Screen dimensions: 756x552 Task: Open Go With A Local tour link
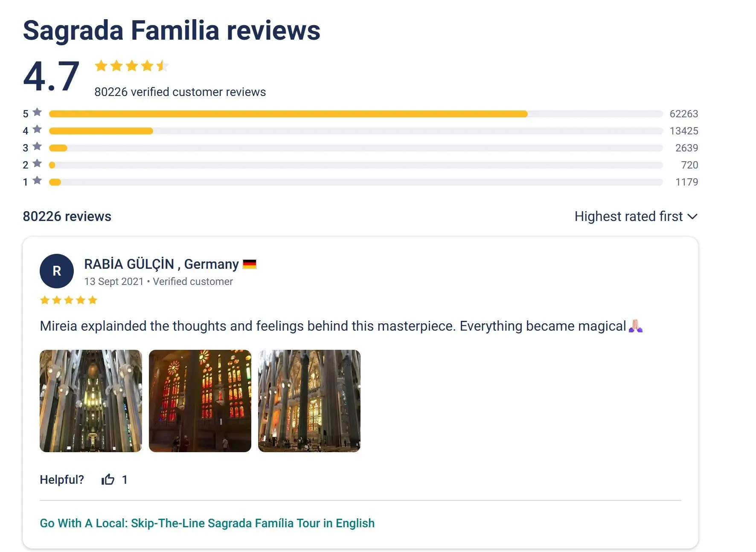pos(207,523)
